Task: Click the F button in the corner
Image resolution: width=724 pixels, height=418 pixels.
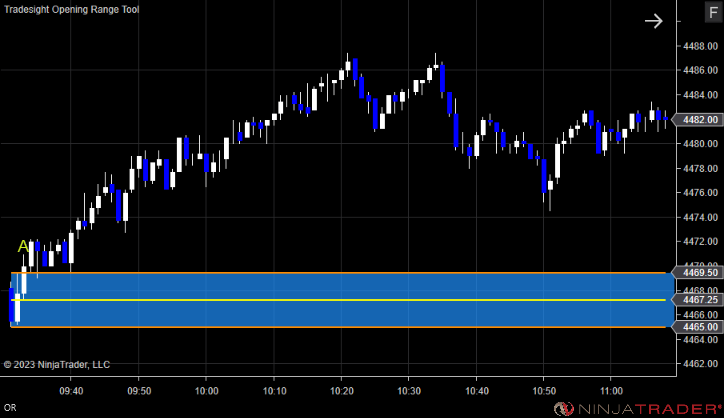Action: pos(713,12)
